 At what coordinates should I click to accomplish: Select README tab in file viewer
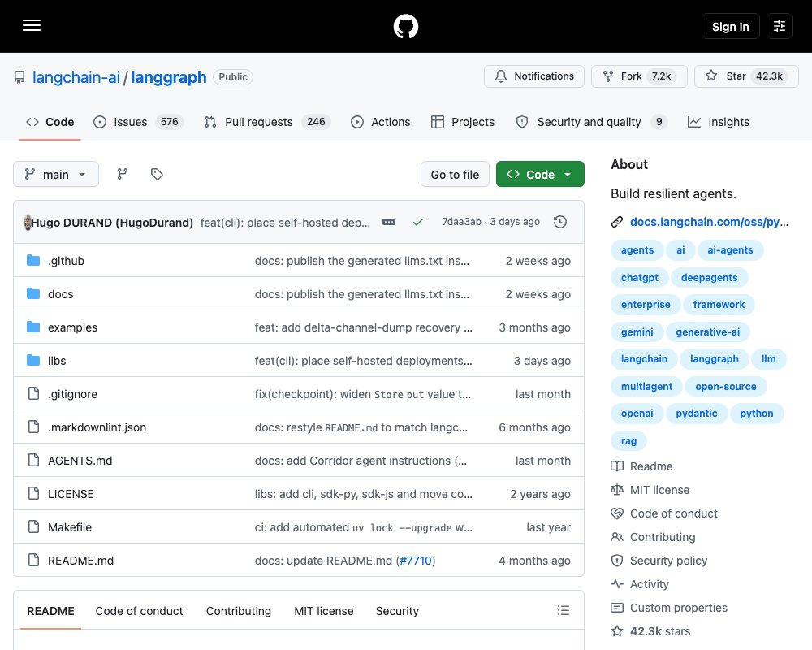(50, 611)
